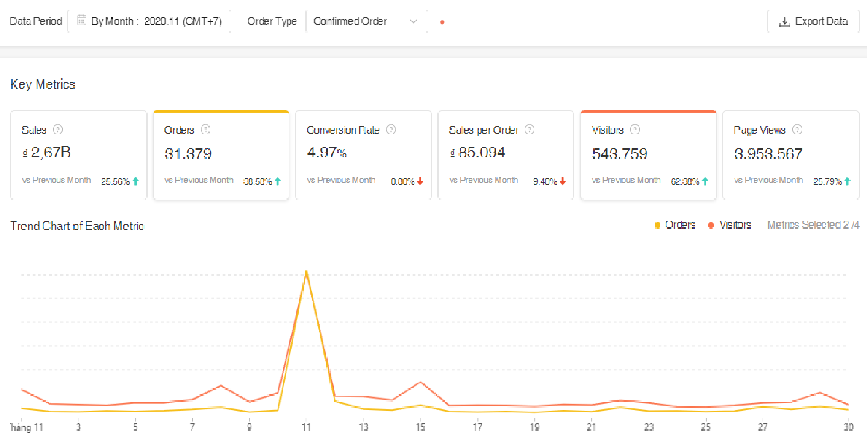Click the x-axis label 21

[592, 427]
